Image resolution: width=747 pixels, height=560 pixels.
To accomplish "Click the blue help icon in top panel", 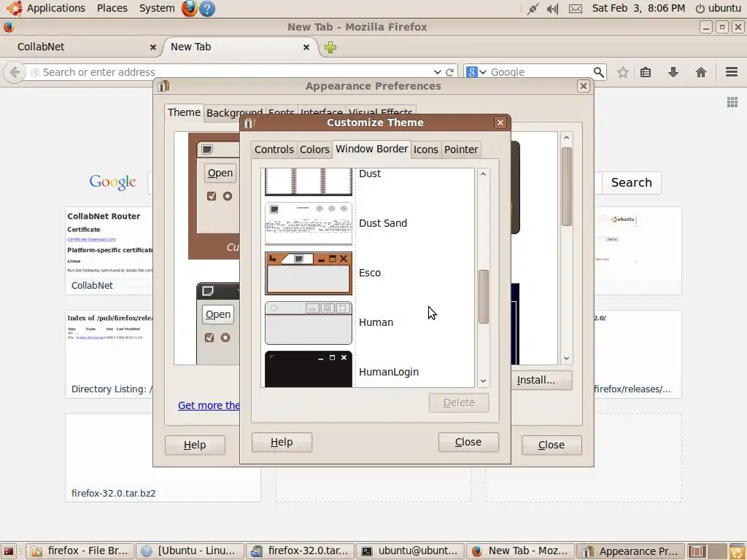I will click(x=206, y=8).
